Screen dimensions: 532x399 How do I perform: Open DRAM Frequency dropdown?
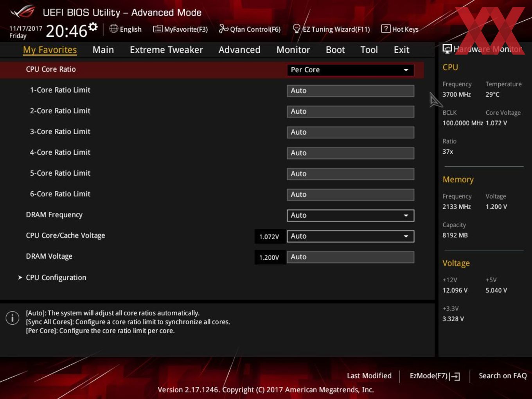[x=350, y=215]
